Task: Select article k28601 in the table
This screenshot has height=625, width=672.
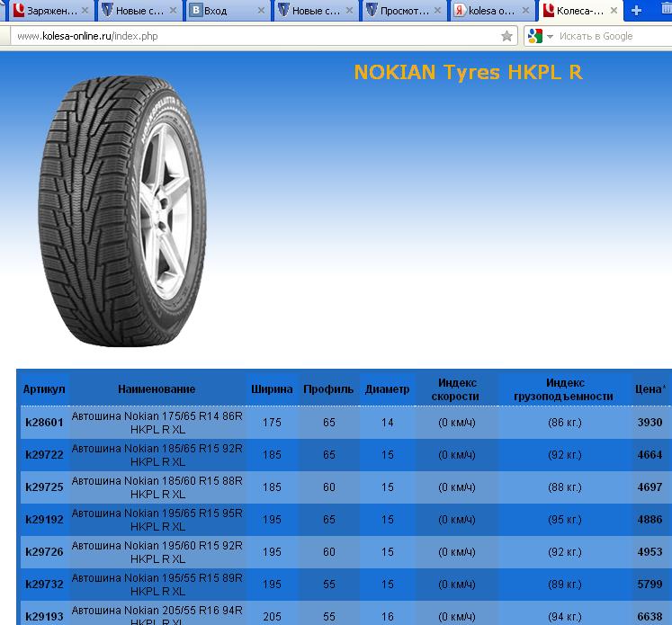Action: (x=44, y=422)
